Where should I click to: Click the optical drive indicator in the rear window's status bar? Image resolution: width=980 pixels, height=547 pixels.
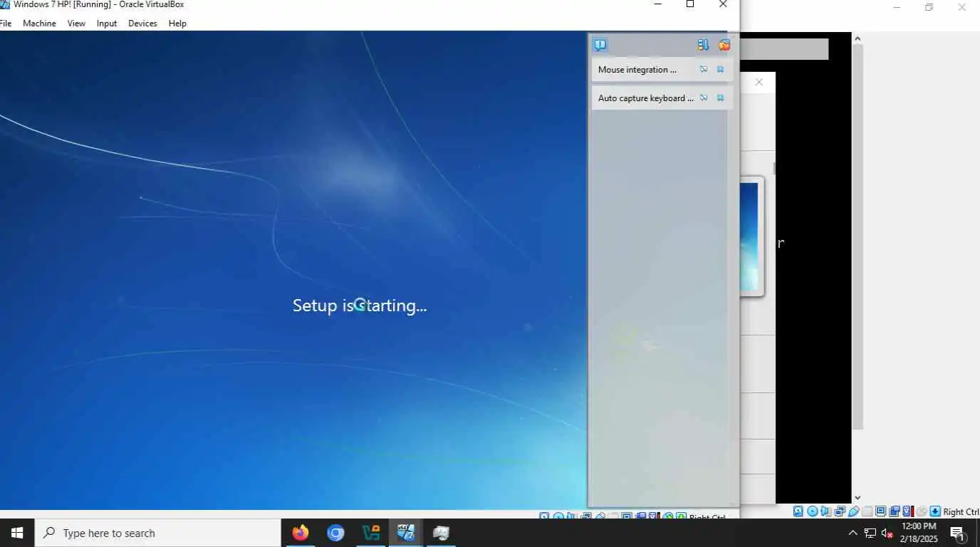[x=813, y=511]
